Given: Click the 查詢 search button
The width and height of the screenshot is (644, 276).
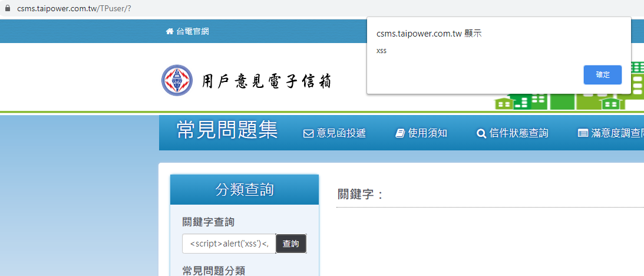Looking at the screenshot, I should pyautogui.click(x=291, y=244).
